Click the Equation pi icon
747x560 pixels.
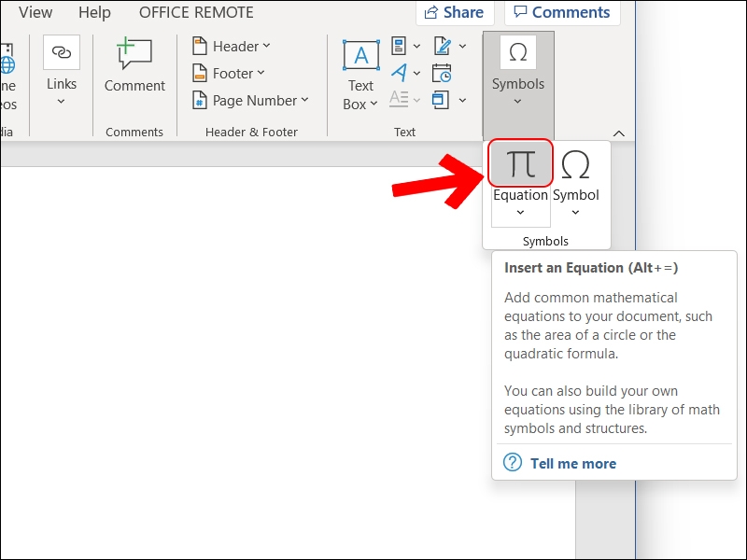[520, 163]
